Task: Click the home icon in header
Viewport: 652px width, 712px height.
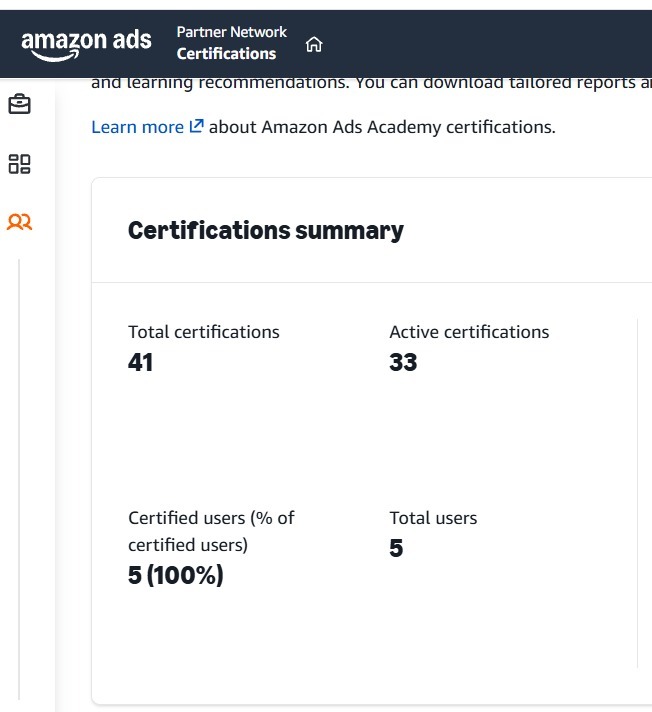Action: click(314, 44)
